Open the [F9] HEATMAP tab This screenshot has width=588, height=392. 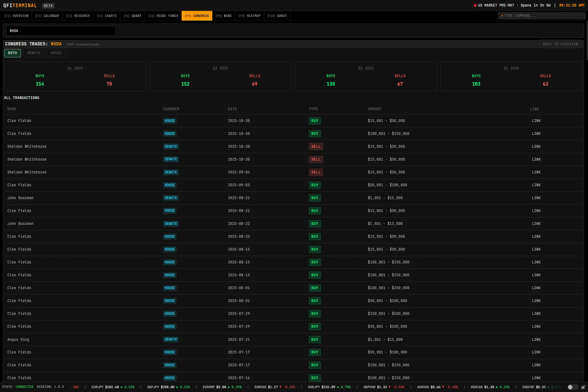tap(249, 16)
